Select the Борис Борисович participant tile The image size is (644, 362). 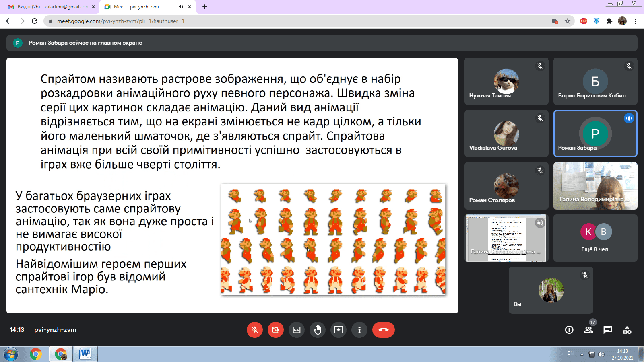pos(595,81)
